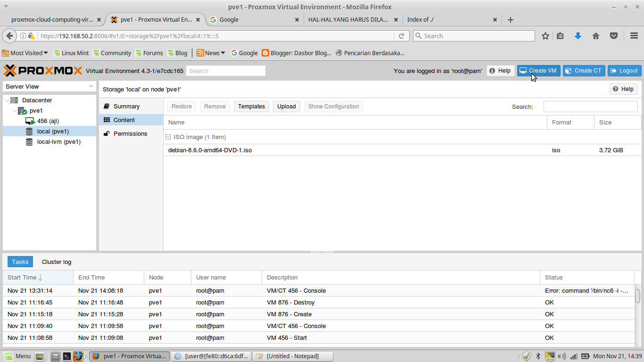This screenshot has height=362, width=644.
Task: Focus the Proxmox header search box
Action: point(226,71)
